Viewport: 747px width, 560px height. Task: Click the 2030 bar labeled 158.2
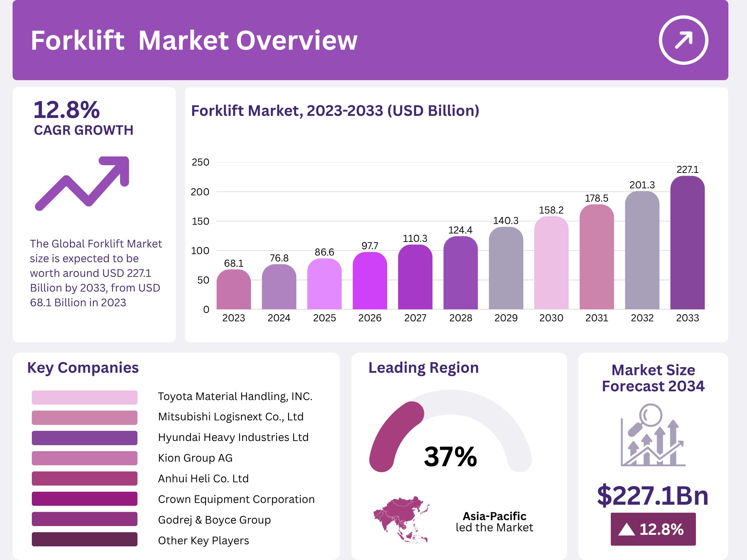pos(551,263)
